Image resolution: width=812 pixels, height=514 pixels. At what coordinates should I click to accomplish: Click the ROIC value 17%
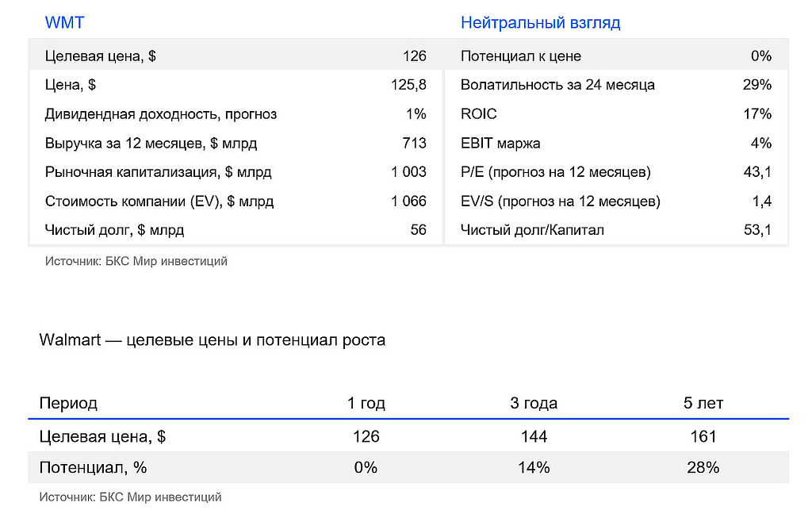click(x=757, y=114)
